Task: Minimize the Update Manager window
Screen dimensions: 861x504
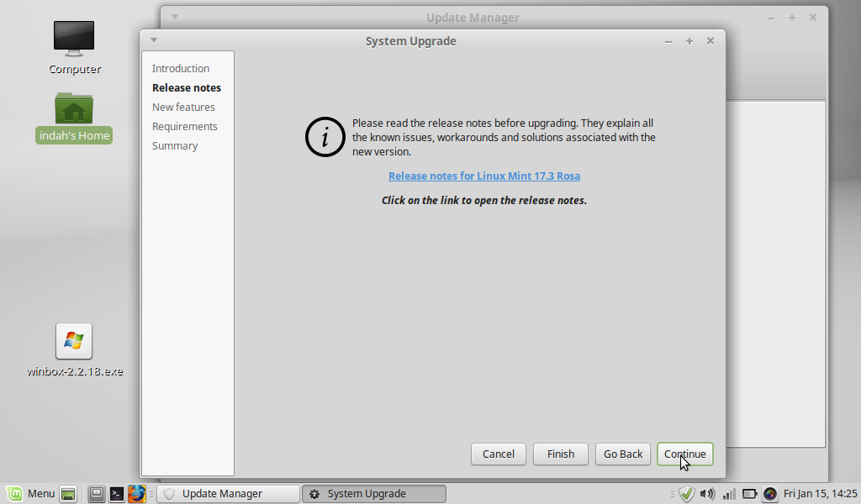Action: (x=771, y=18)
